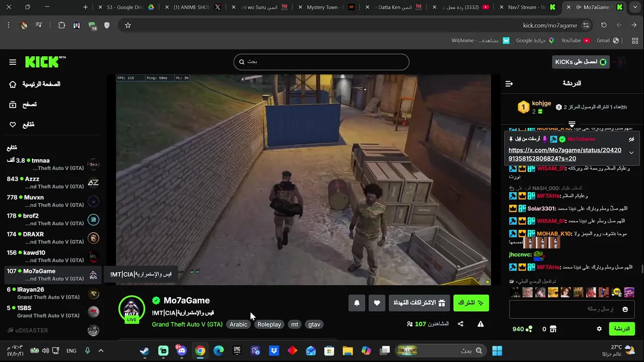
Task: Open brof2 channel in sidebar
Action: (53, 220)
